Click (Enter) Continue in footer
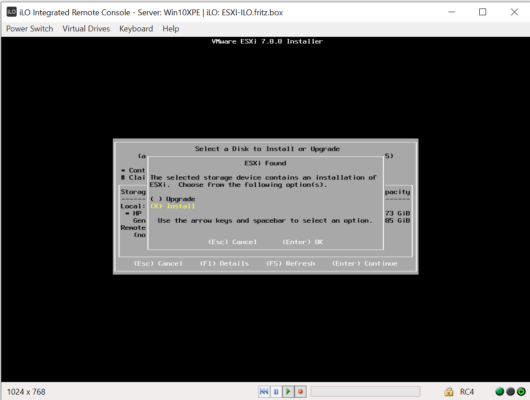The image size is (530, 400). pos(365,263)
